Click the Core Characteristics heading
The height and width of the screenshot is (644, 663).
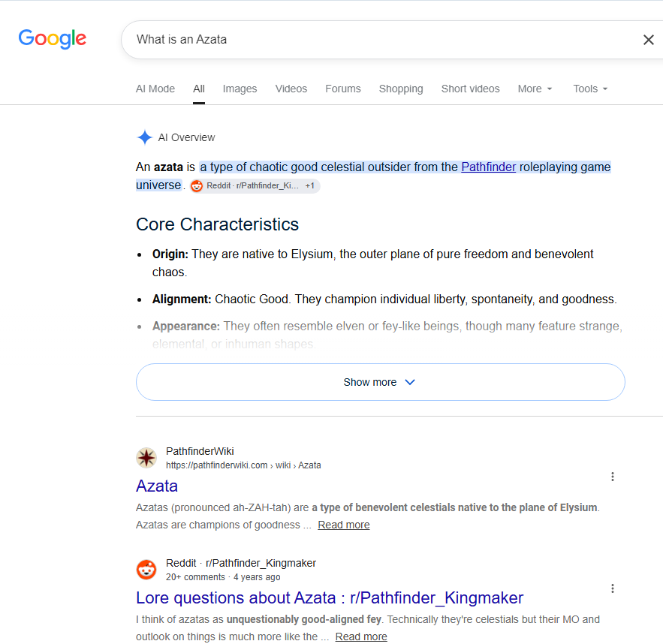click(217, 224)
